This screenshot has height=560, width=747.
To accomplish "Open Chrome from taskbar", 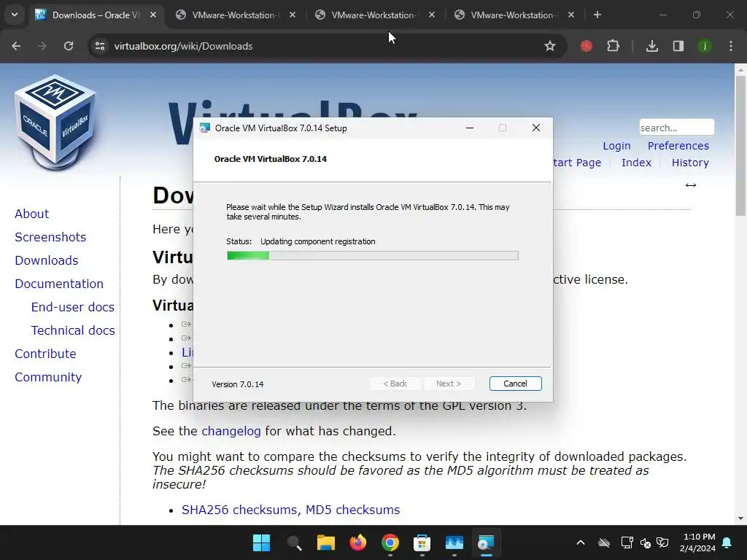I will tap(390, 542).
